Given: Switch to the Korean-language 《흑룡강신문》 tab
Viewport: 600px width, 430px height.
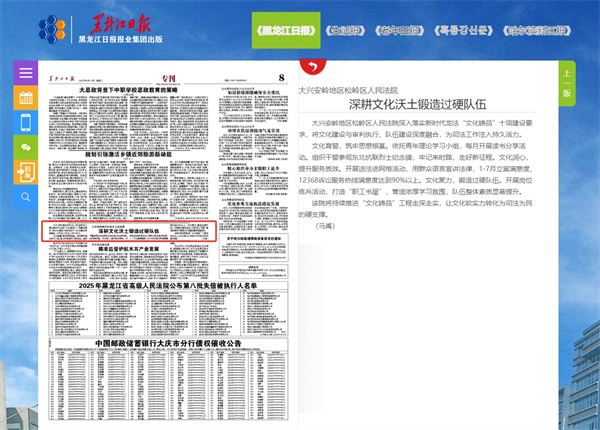Looking at the screenshot, I should point(463,31).
